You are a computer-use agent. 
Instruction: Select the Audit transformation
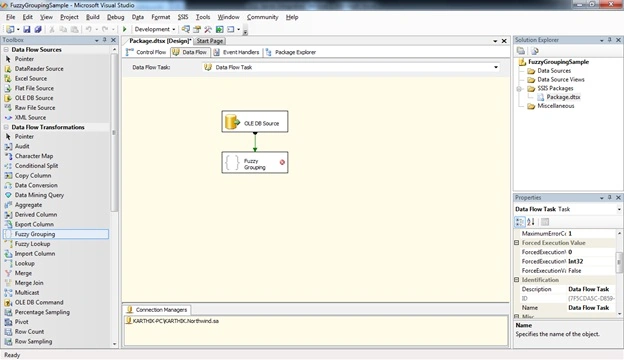(x=22, y=146)
